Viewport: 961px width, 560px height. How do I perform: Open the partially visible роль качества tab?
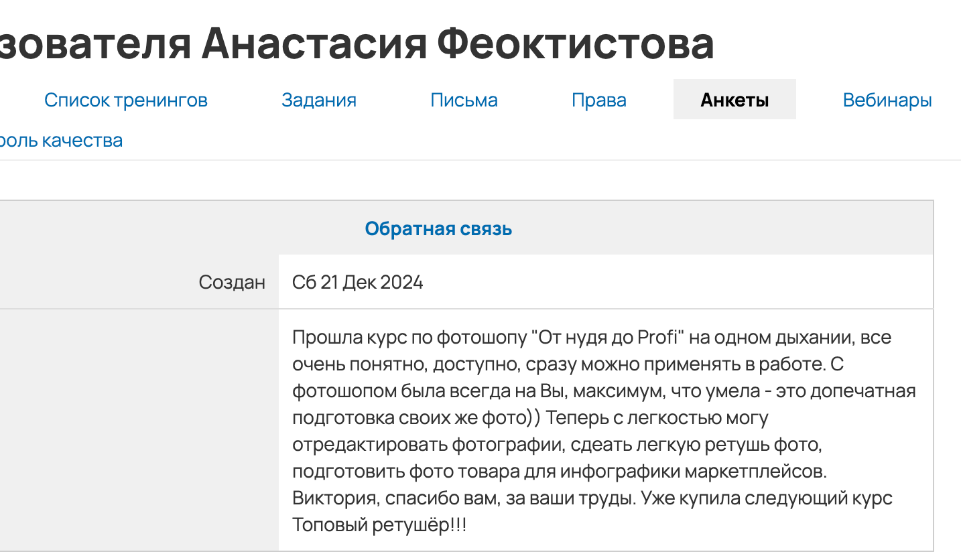click(60, 141)
